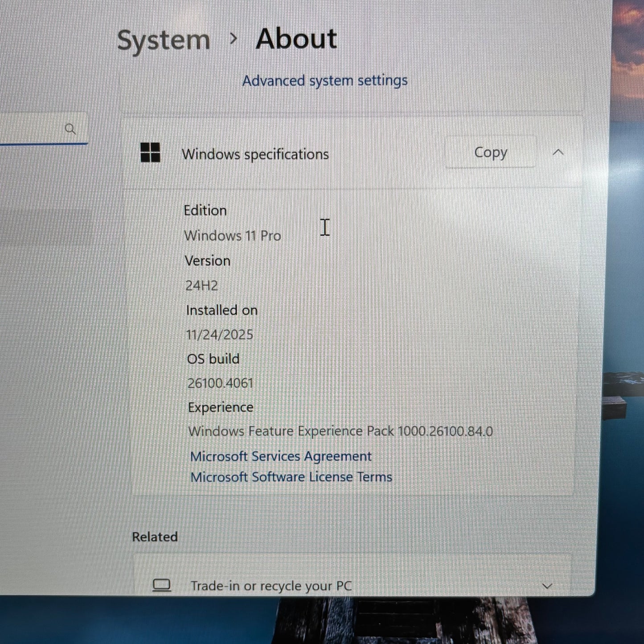This screenshot has width=644, height=644.
Task: Open Advanced system settings link
Action: [x=325, y=81]
